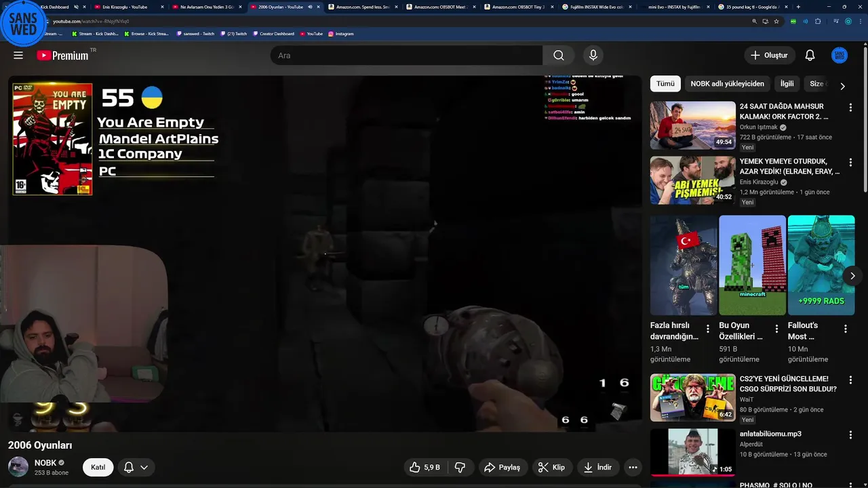The image size is (868, 488).
Task: Mute the 2006 Oyunları tab audio
Action: click(310, 7)
